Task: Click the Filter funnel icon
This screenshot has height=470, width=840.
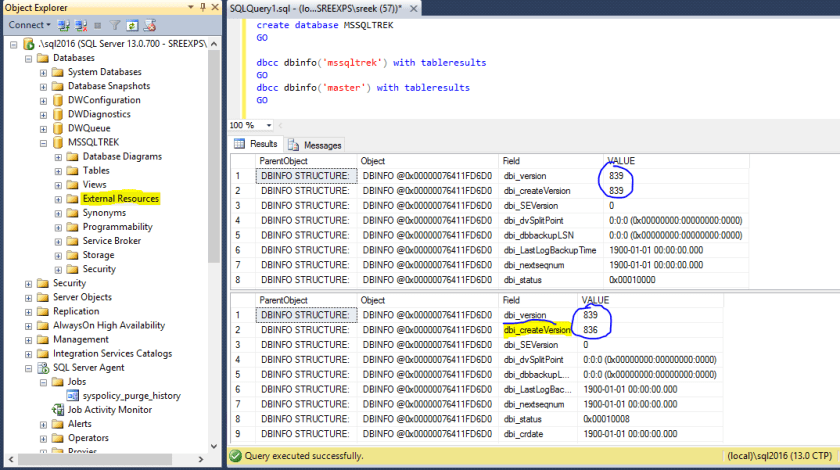Action: click(115, 25)
